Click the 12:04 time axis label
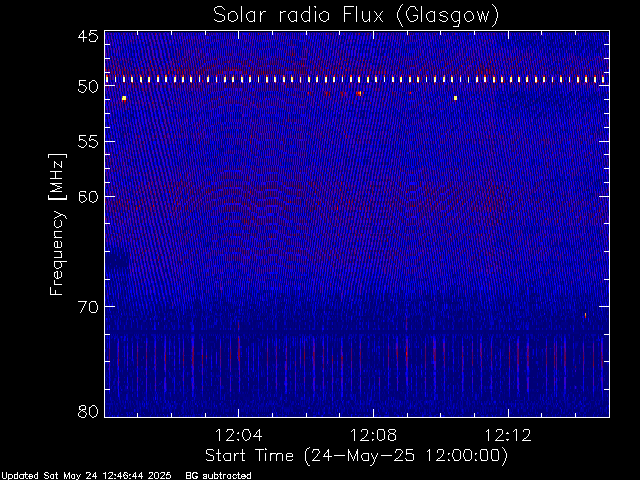Image resolution: width=640 pixels, height=480 pixels. click(238, 435)
